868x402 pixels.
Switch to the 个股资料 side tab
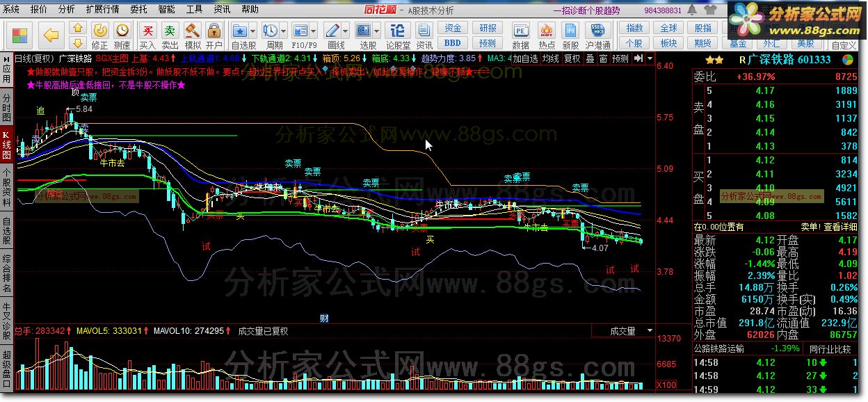[x=6, y=188]
